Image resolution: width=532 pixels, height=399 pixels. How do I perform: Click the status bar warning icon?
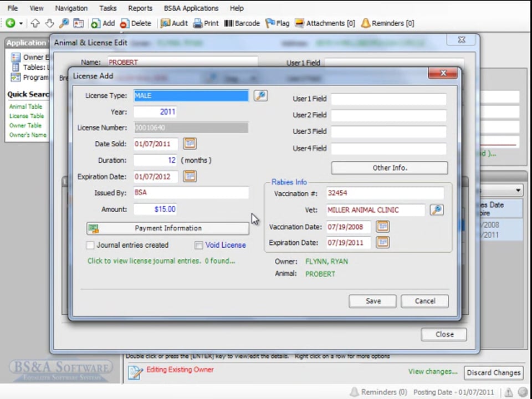pyautogui.click(x=508, y=392)
